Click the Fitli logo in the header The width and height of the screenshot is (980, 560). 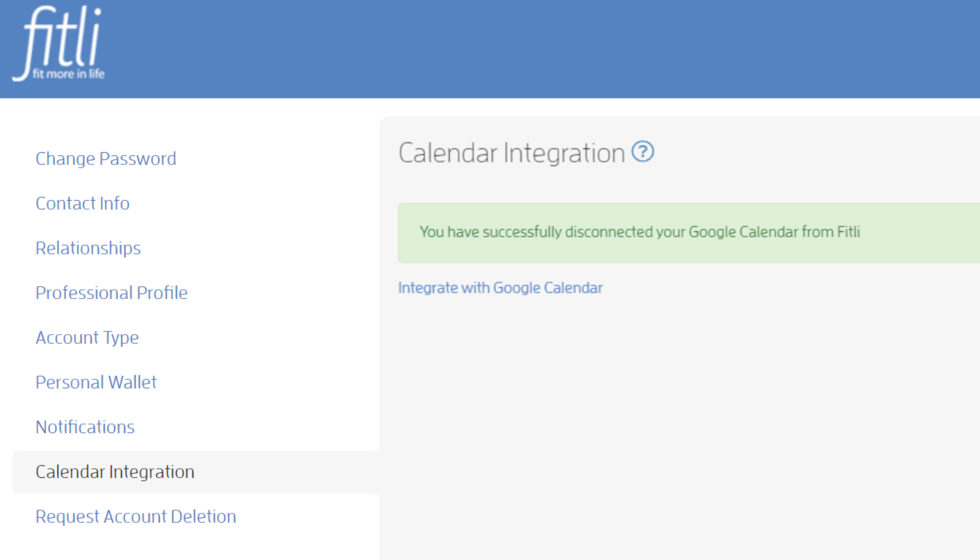[x=58, y=43]
